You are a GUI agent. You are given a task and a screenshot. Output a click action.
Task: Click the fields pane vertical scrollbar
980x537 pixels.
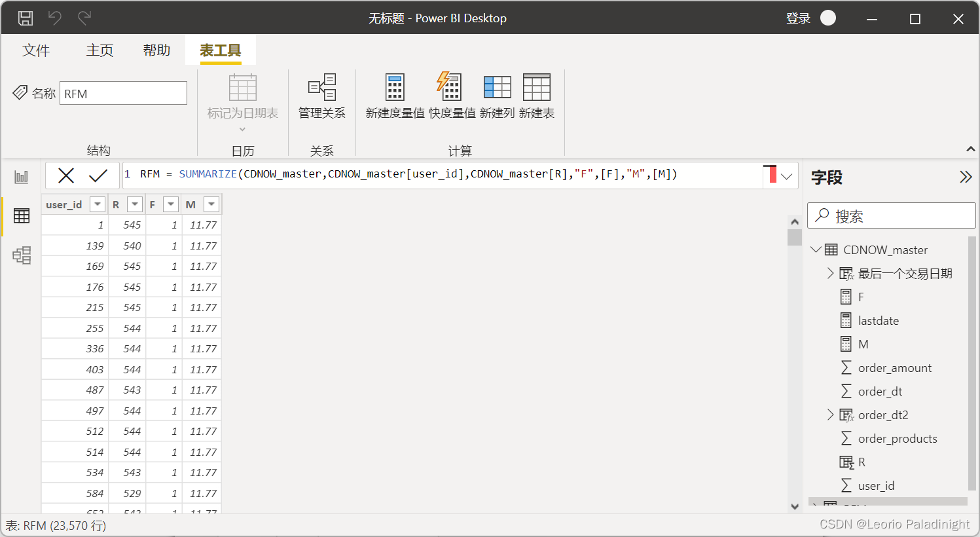click(x=971, y=363)
